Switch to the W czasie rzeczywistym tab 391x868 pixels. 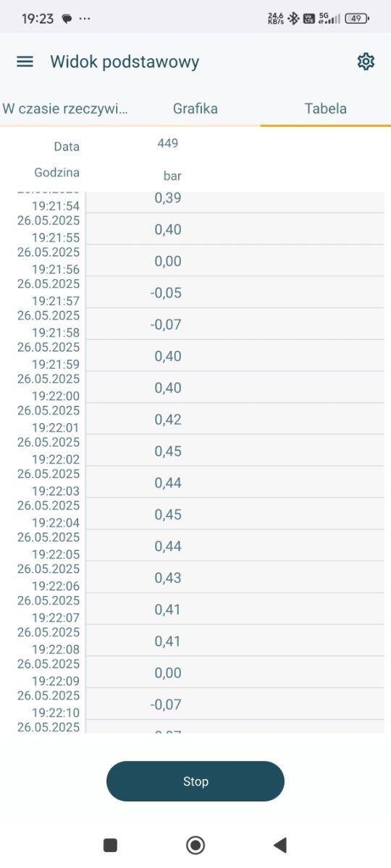click(x=65, y=109)
